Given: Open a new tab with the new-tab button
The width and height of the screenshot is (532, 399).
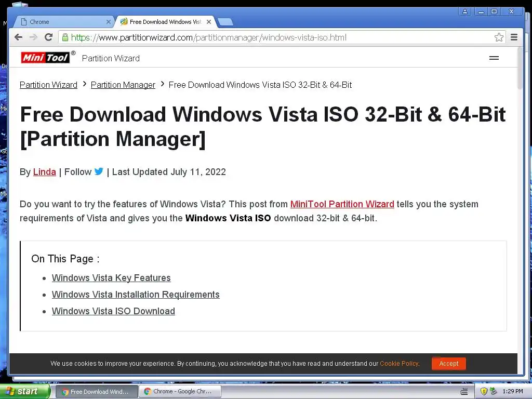Looking at the screenshot, I should (x=225, y=22).
